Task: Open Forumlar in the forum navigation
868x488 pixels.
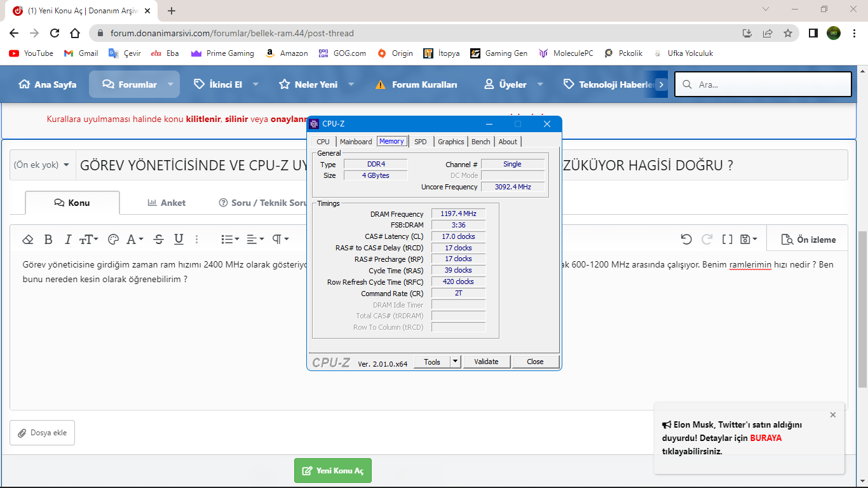Action: [130, 85]
